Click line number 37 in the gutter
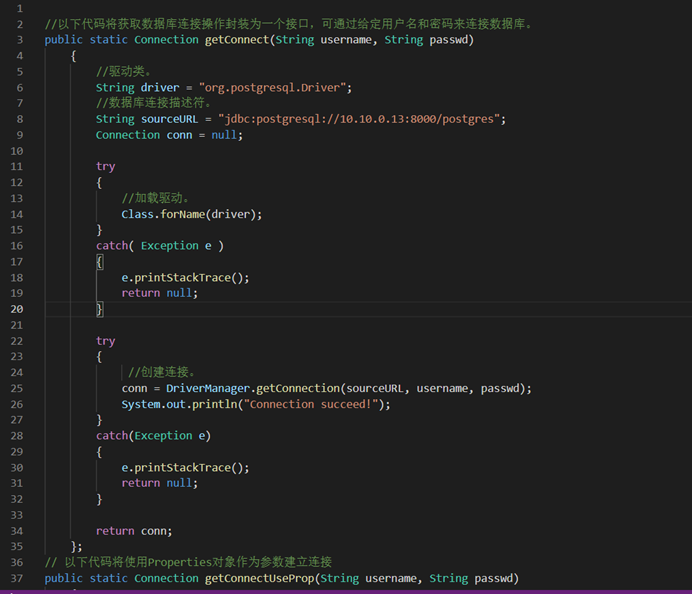Screen dimensions: 692x594 pos(17,578)
